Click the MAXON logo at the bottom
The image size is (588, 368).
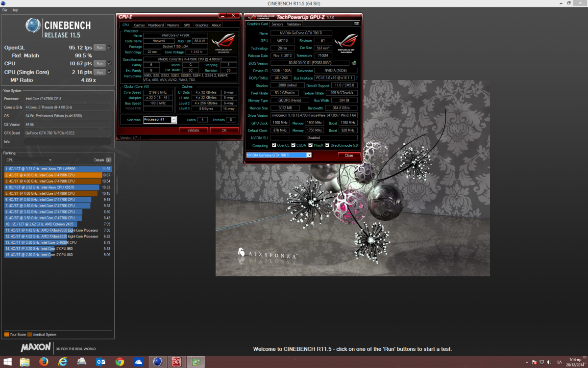[x=36, y=348]
